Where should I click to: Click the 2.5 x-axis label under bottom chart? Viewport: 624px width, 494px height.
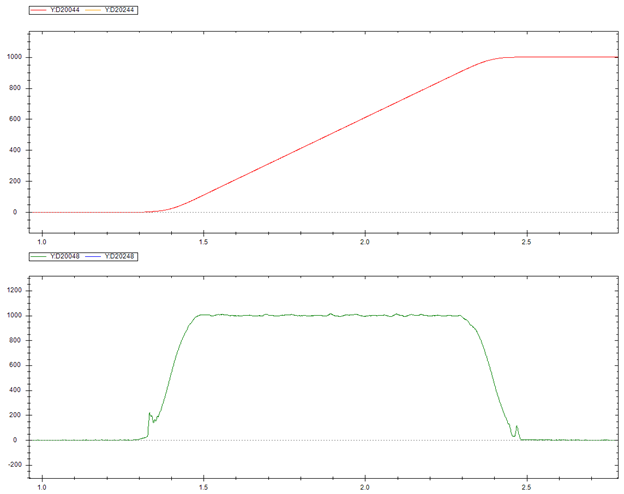526,488
